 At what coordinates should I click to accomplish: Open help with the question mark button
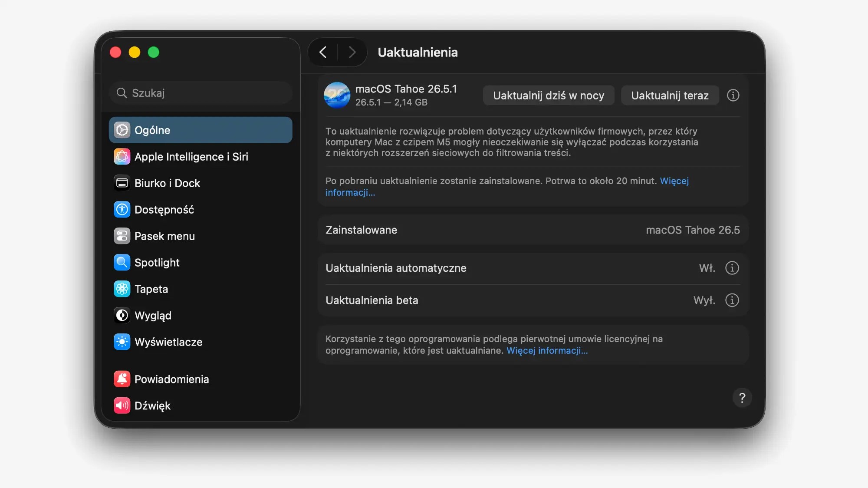742,398
